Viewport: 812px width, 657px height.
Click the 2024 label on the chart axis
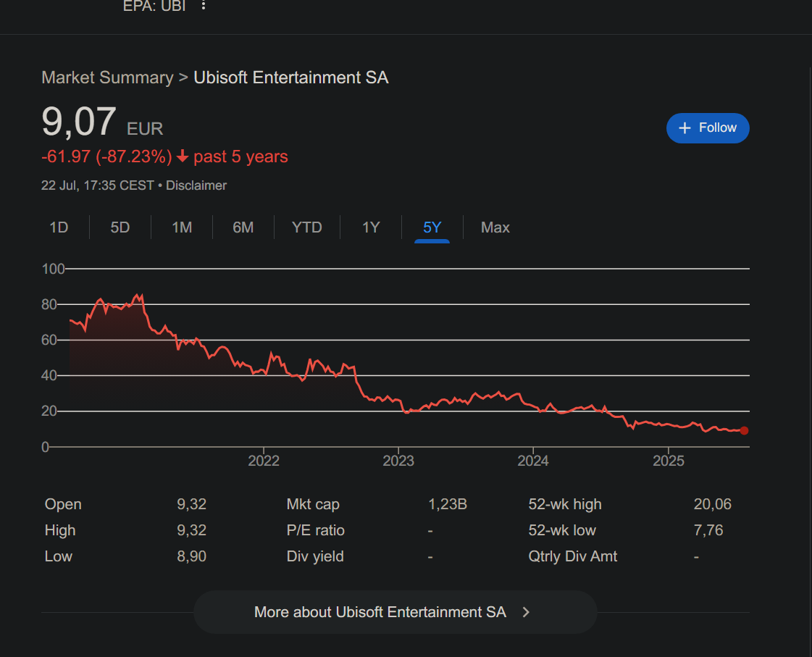[x=533, y=461]
